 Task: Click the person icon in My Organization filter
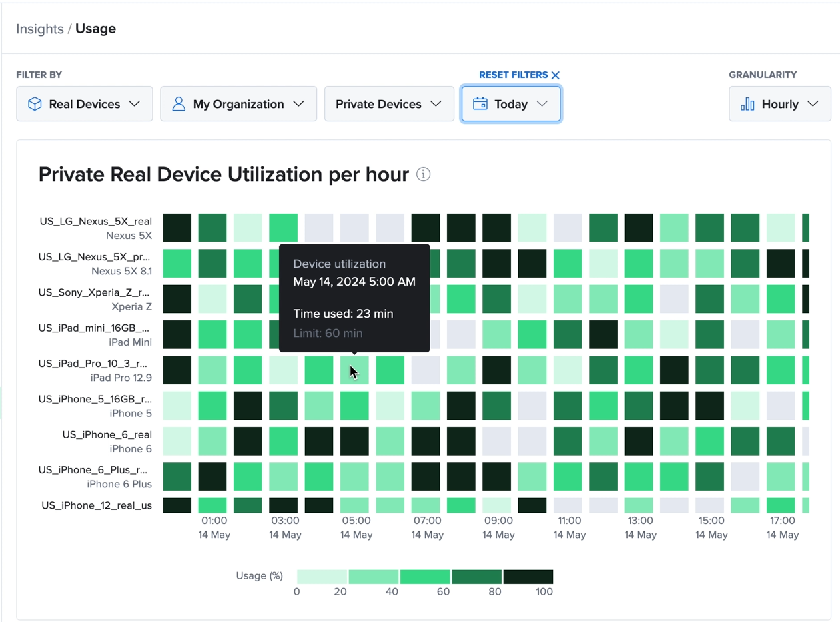(x=177, y=104)
